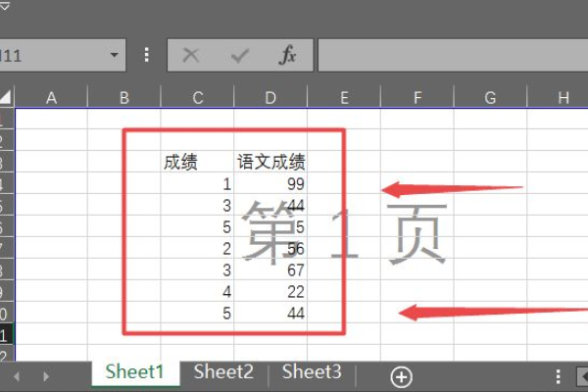Click in the formula bar input field

451,56
